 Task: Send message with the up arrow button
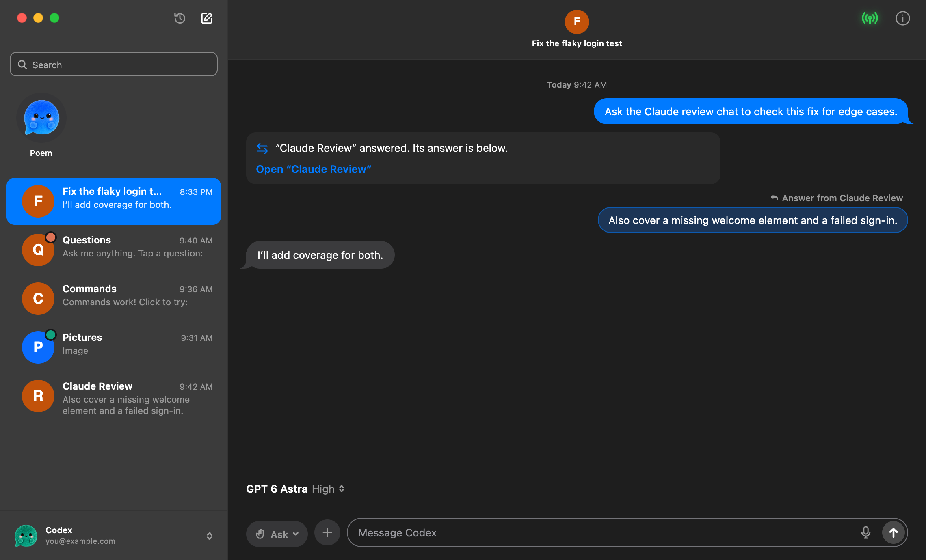pos(893,532)
